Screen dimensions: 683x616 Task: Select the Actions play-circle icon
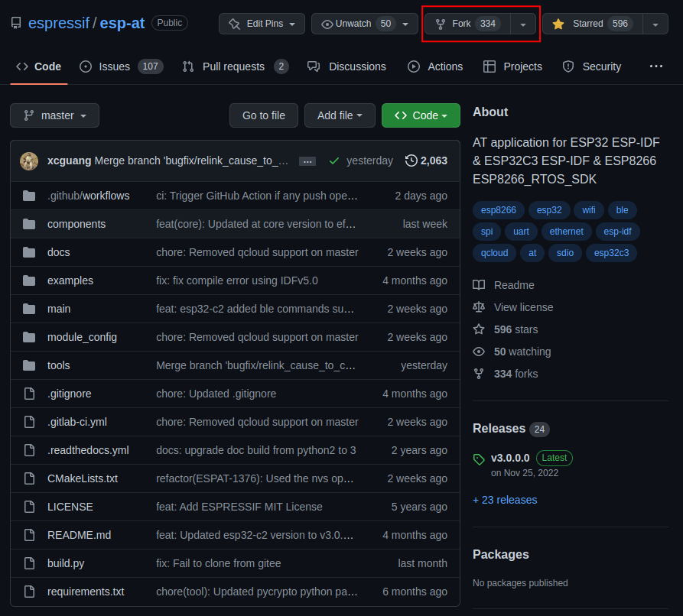point(413,66)
